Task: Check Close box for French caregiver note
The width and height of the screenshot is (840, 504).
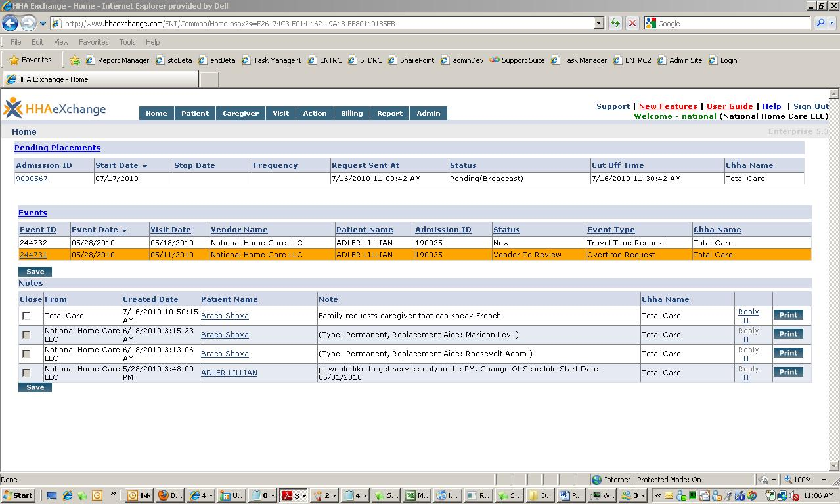Action: (x=26, y=316)
